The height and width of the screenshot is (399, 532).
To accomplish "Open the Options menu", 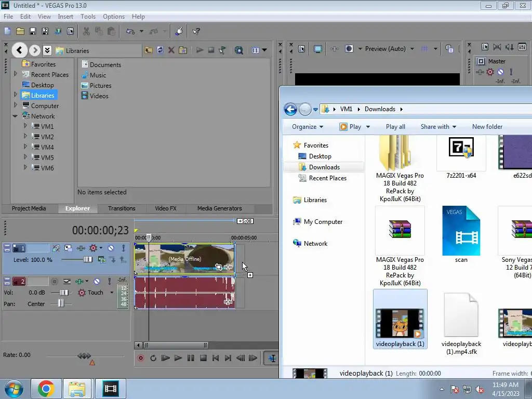I will coord(114,16).
